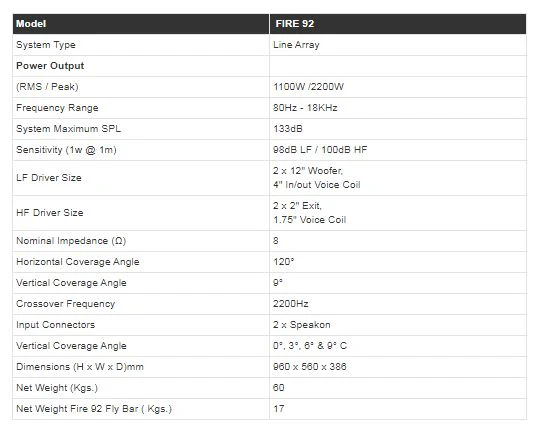The image size is (541, 427).
Task: Select the FIRE 92 header cell
Action: coord(398,24)
